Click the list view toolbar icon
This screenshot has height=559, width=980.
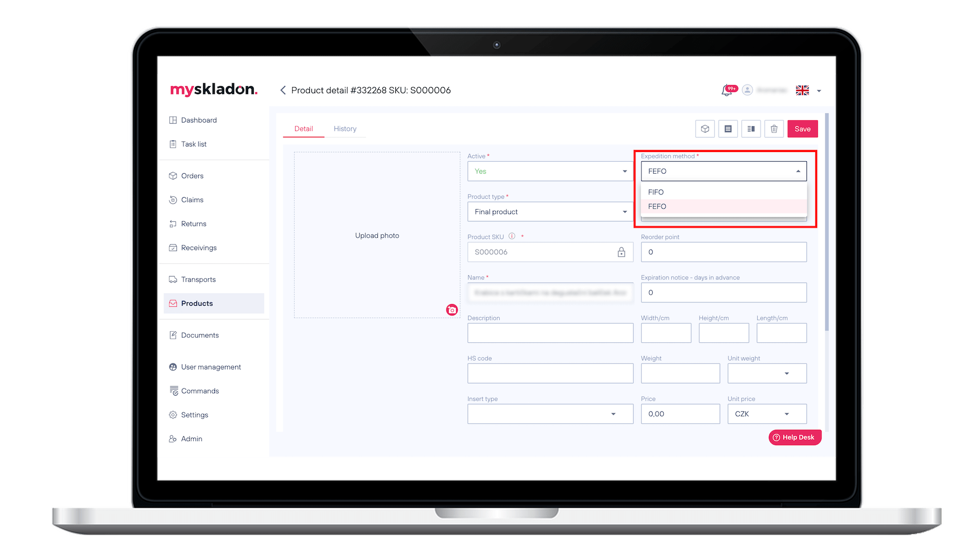(x=728, y=129)
